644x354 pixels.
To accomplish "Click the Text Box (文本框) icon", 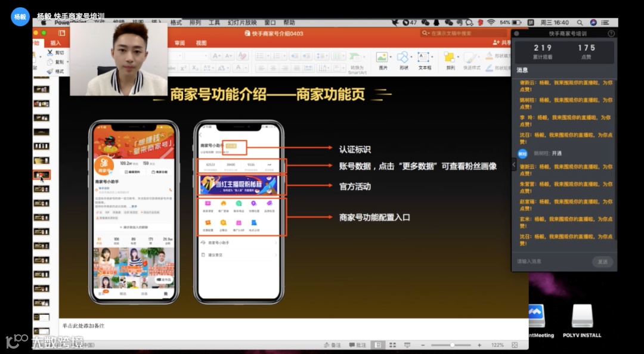I will pos(423,57).
